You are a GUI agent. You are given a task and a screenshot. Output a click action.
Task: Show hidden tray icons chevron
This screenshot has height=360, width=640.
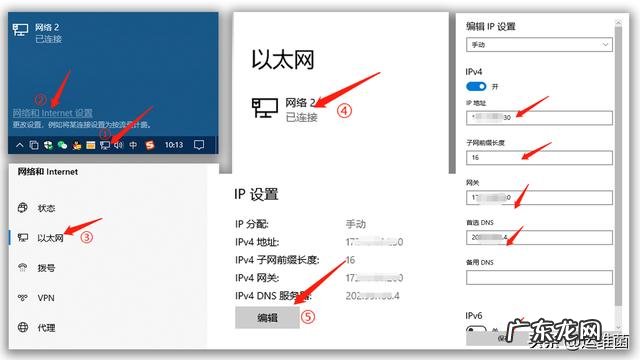[20, 145]
